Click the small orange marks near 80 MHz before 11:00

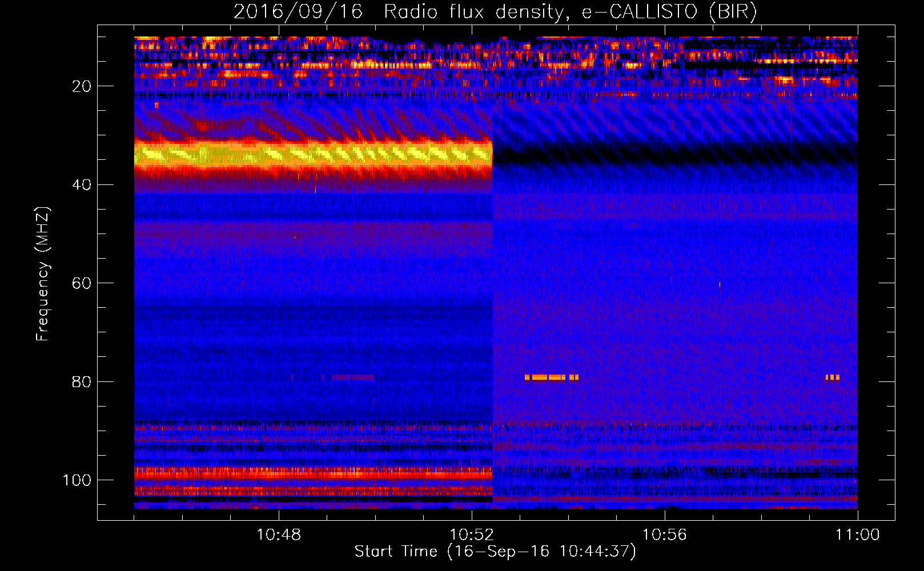[x=833, y=377]
